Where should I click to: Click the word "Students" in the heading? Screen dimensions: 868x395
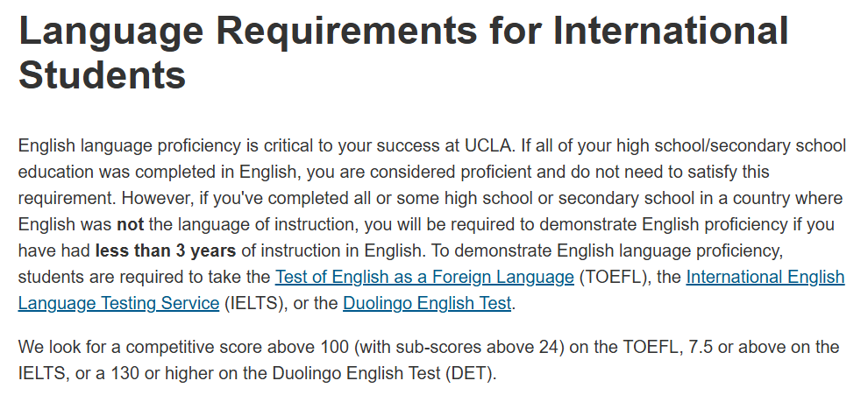pyautogui.click(x=102, y=74)
